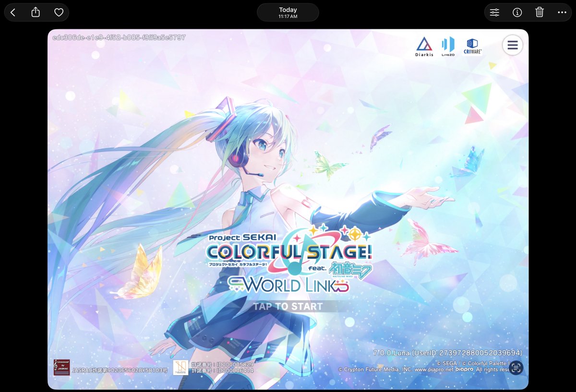The height and width of the screenshot is (392, 576).
Task: Tap the Live Text scan icon
Action: [516, 368]
